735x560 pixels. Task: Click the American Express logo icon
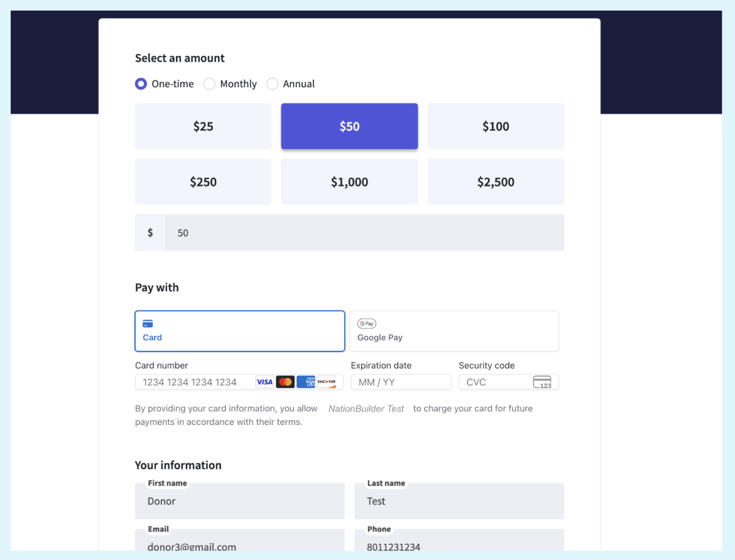pos(306,382)
